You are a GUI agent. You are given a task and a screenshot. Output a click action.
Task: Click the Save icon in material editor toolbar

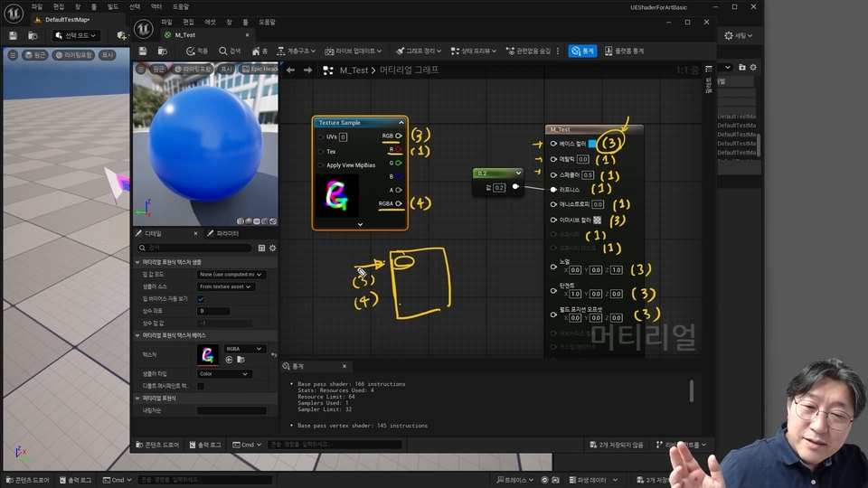[145, 52]
